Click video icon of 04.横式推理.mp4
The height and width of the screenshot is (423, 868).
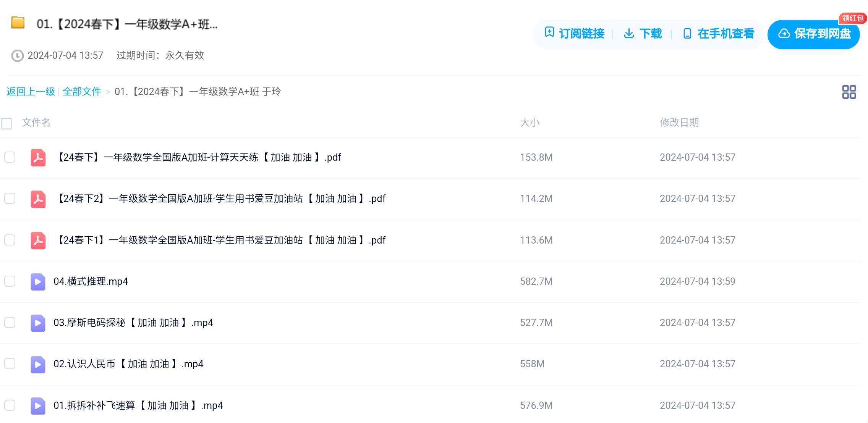(x=38, y=282)
